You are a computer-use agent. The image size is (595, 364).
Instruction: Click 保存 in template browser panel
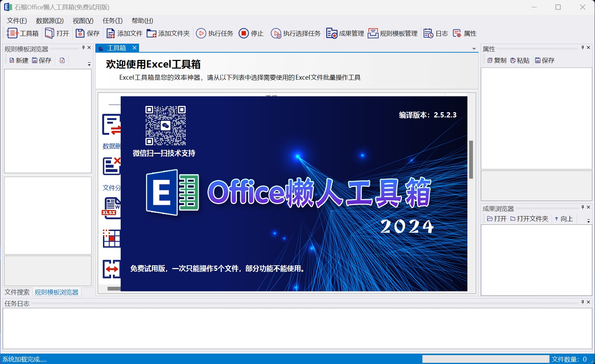point(42,60)
